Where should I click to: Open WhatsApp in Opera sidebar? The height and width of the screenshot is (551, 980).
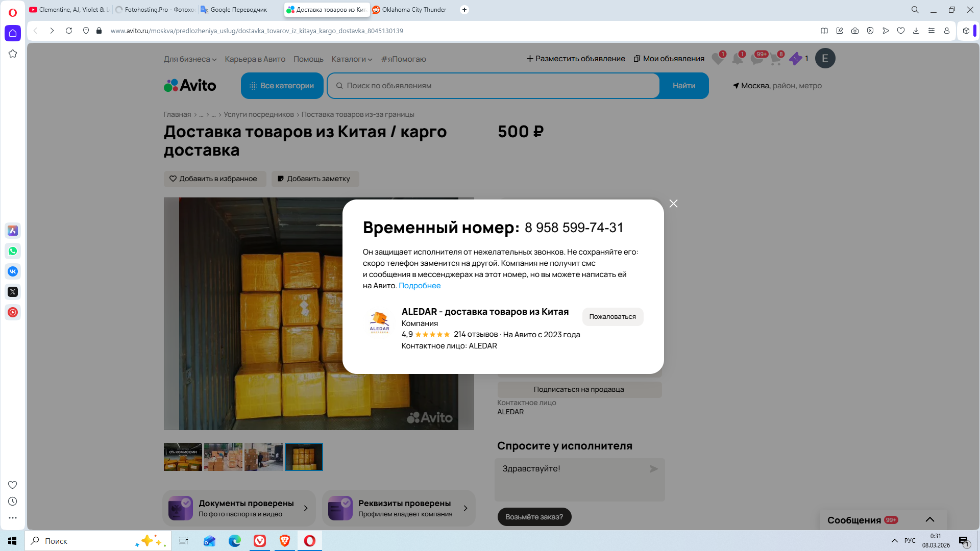coord(13,251)
